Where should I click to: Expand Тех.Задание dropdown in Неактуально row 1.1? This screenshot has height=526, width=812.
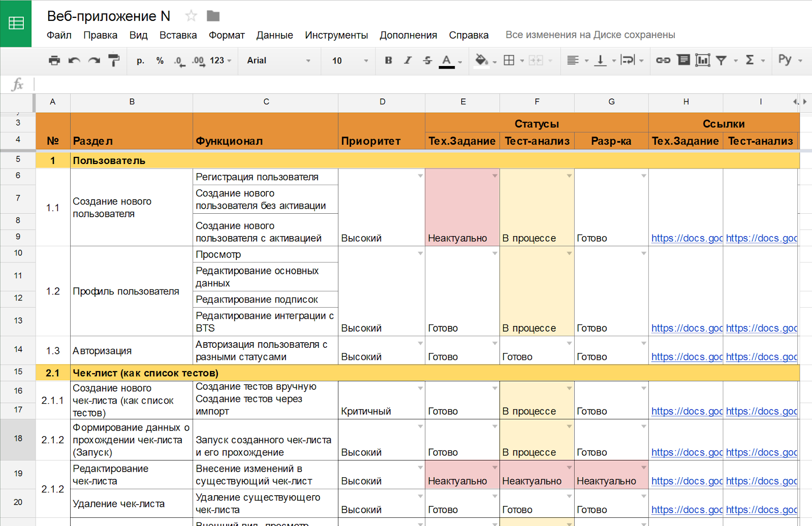coord(494,176)
